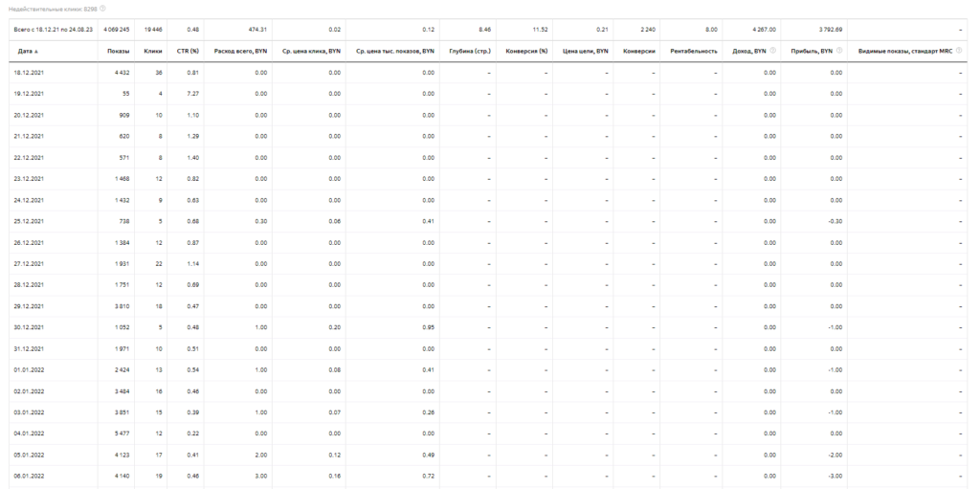
Task: Sort by Конверсии column header
Action: coord(638,52)
